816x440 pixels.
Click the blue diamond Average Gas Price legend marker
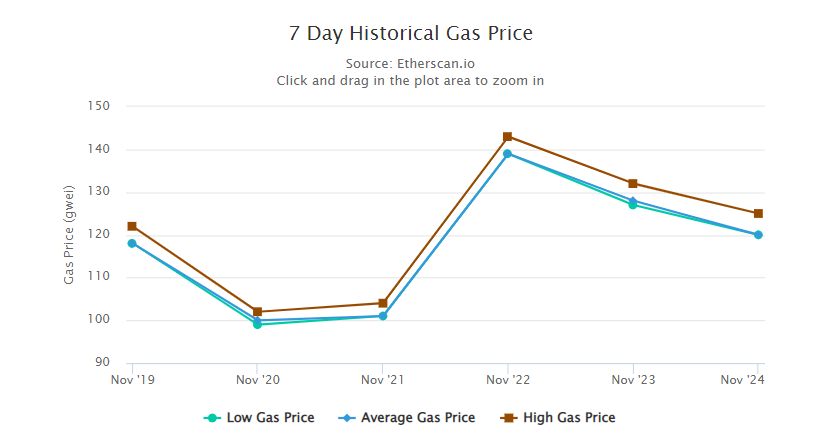click(x=345, y=418)
